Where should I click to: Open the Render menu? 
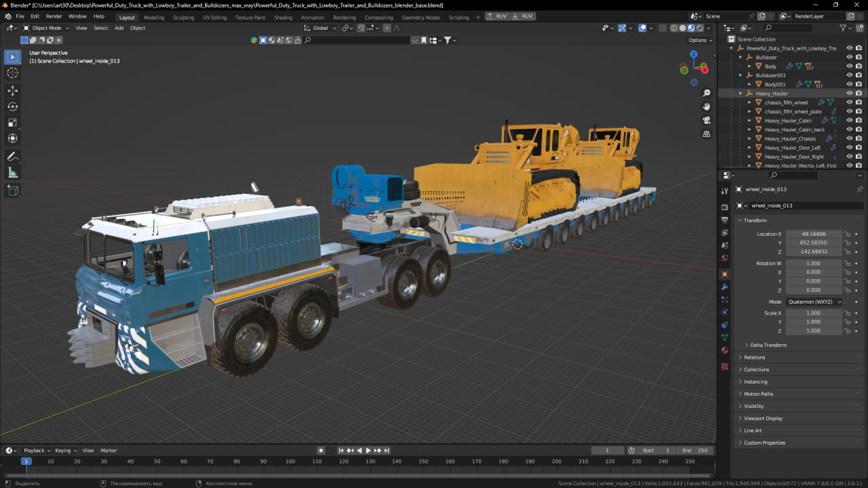tap(54, 16)
